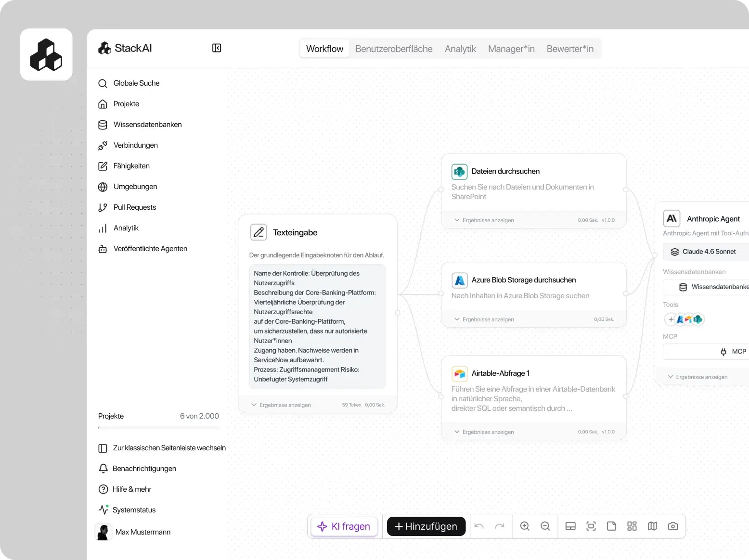749x560 pixels.
Task: Click Zur klassischen Seitenleiste wechseln
Action: click(x=162, y=448)
